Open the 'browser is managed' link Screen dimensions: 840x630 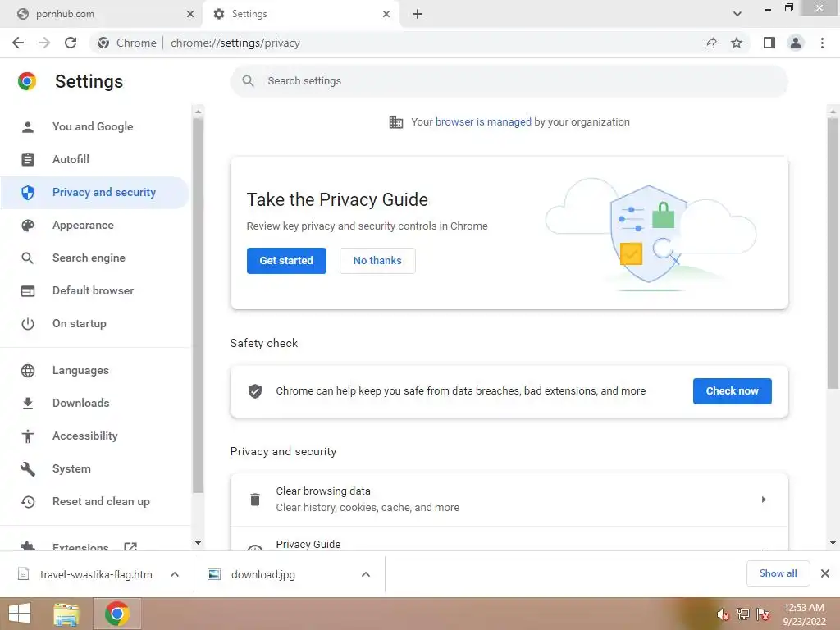tap(483, 122)
